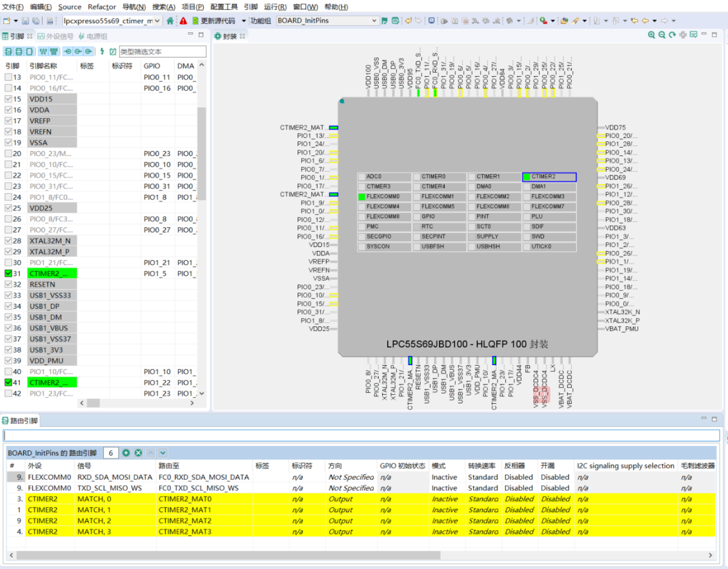Viewport: 728px width, 569px height.
Task: Zoom out of the package view
Action: pyautogui.click(x=662, y=35)
